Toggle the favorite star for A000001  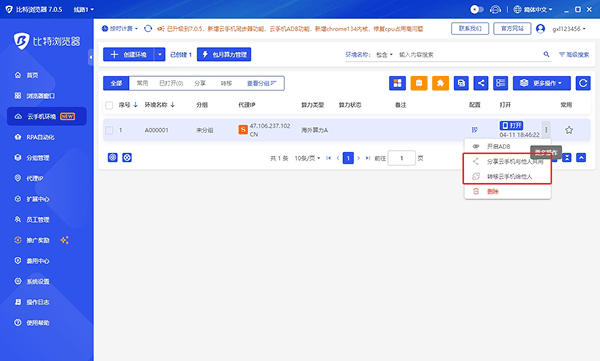[569, 130]
